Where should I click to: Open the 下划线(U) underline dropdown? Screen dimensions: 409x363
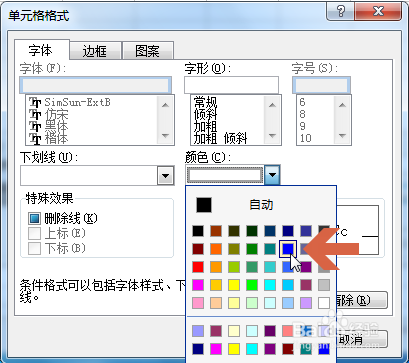click(x=166, y=175)
